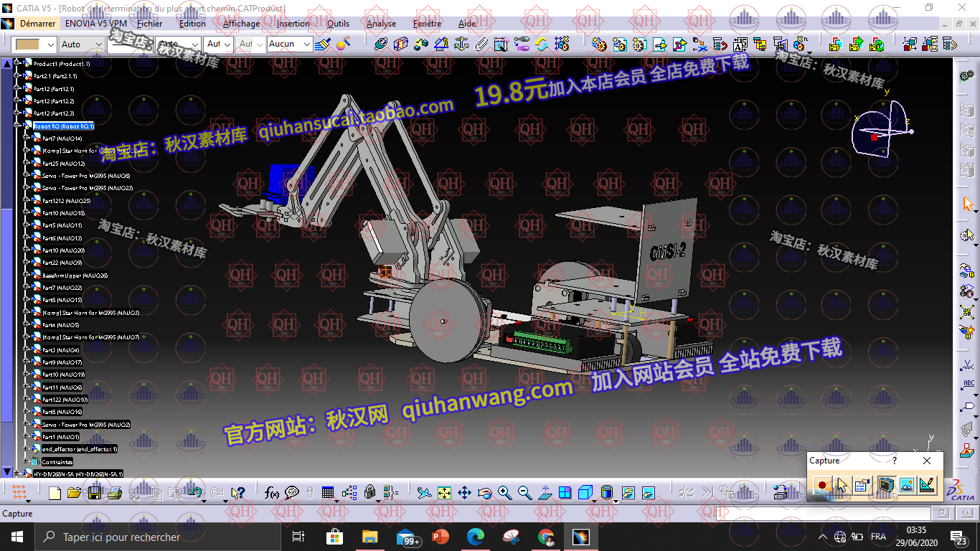Open the Insertion menu
This screenshot has height=551, width=980.
click(293, 23)
